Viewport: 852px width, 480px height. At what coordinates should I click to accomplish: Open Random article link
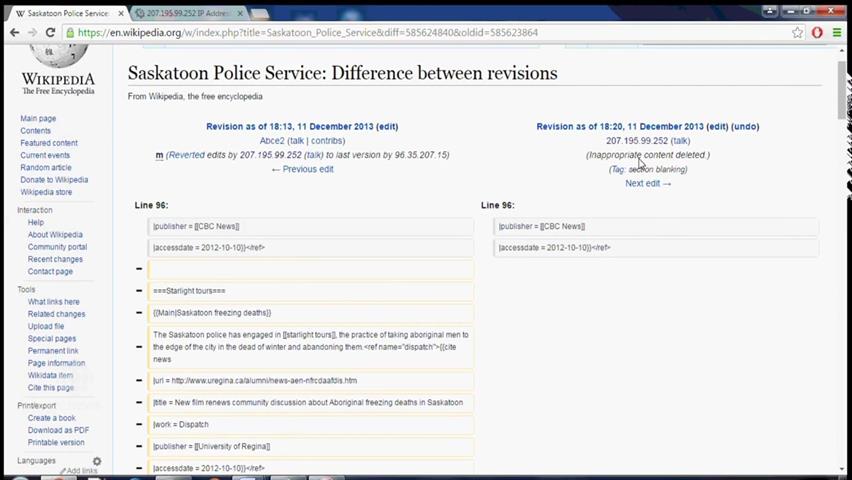tap(46, 167)
